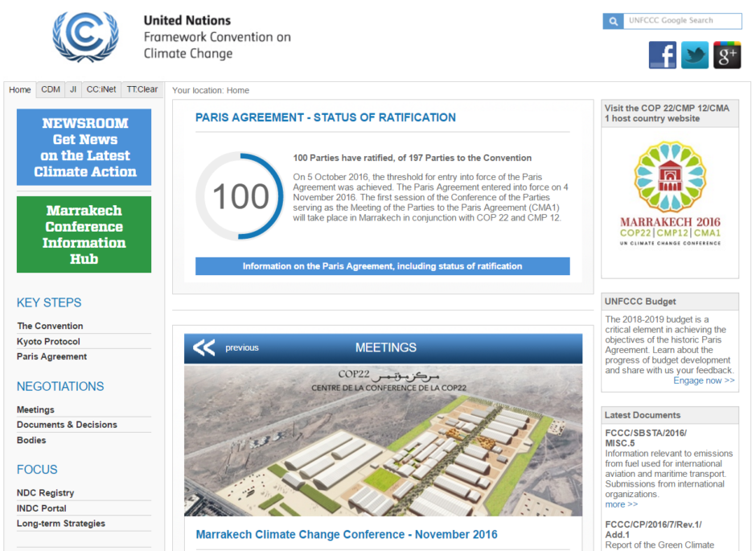Open the Paris Agreement sidebar link
This screenshot has height=551, width=756.
coord(52,356)
